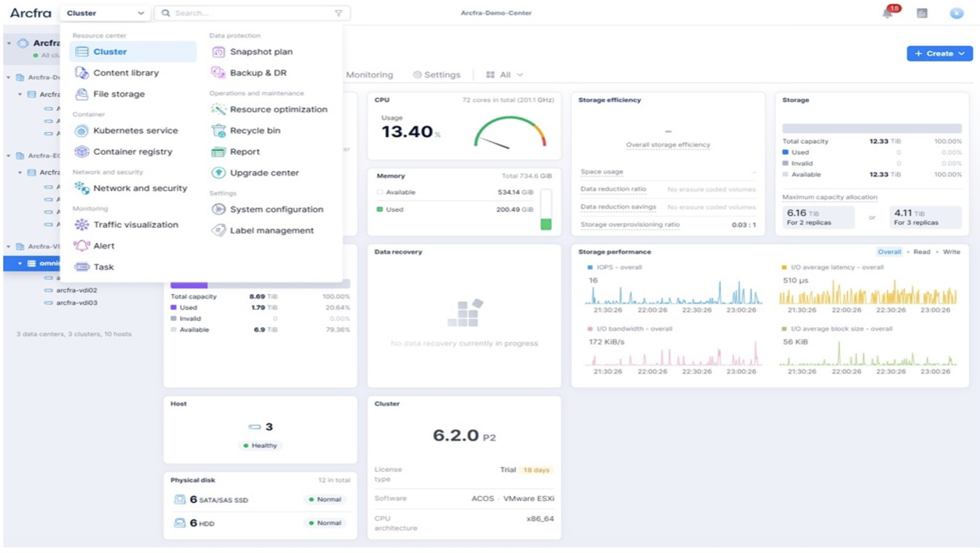The image size is (980, 553).
Task: Click Maximum capacity allocation label
Action: click(x=830, y=197)
